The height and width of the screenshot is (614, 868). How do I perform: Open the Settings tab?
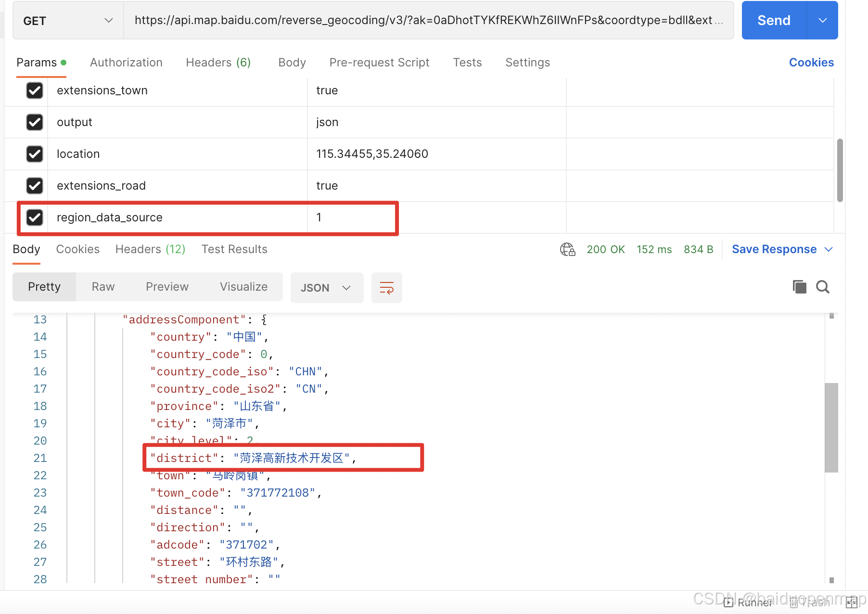pyautogui.click(x=527, y=63)
